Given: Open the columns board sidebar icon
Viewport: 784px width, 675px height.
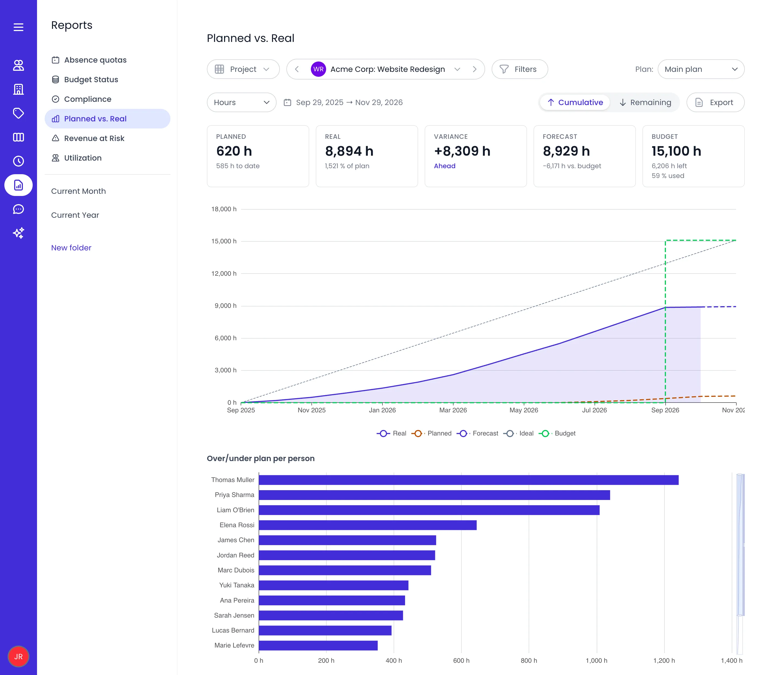Looking at the screenshot, I should tap(18, 137).
